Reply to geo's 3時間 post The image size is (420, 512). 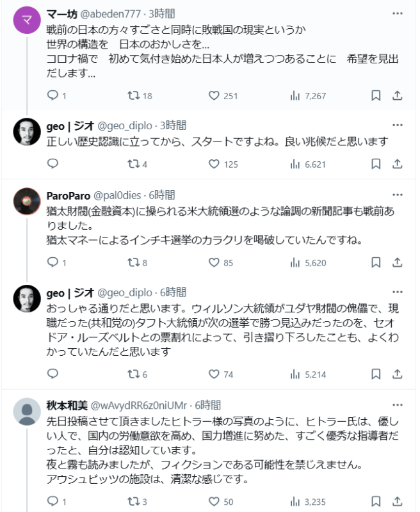coord(53,164)
